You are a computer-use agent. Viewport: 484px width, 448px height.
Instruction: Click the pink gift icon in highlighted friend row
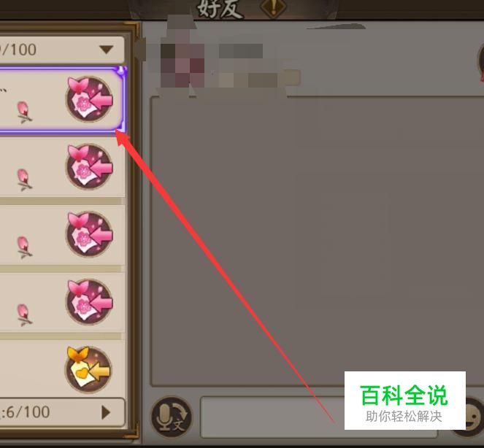[90, 99]
